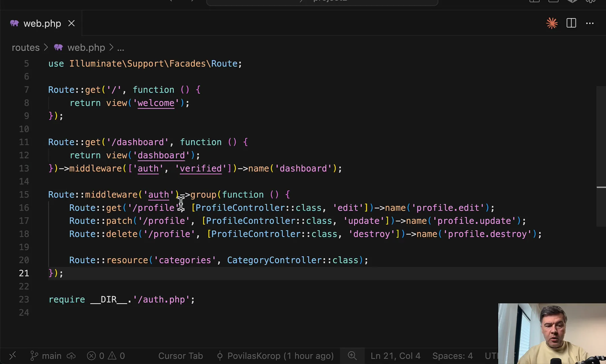Screen dimensions: 606x364
Task: Switch git branch from main
Action: tap(46, 356)
